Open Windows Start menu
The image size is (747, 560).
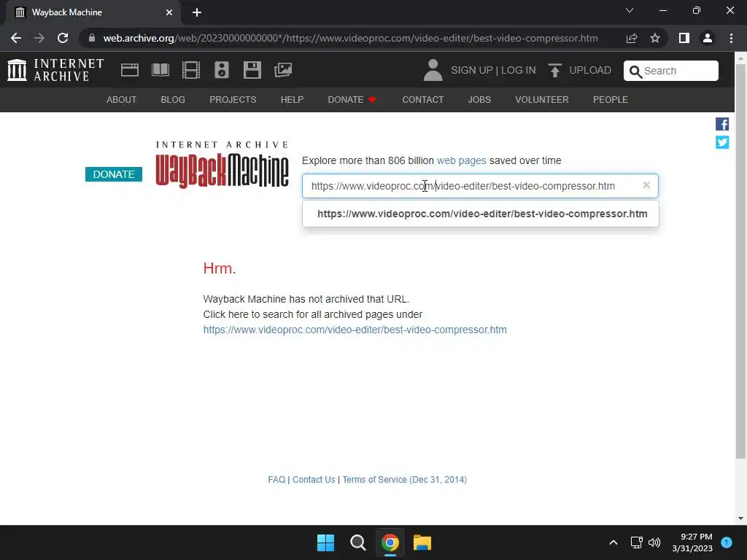tap(326, 542)
